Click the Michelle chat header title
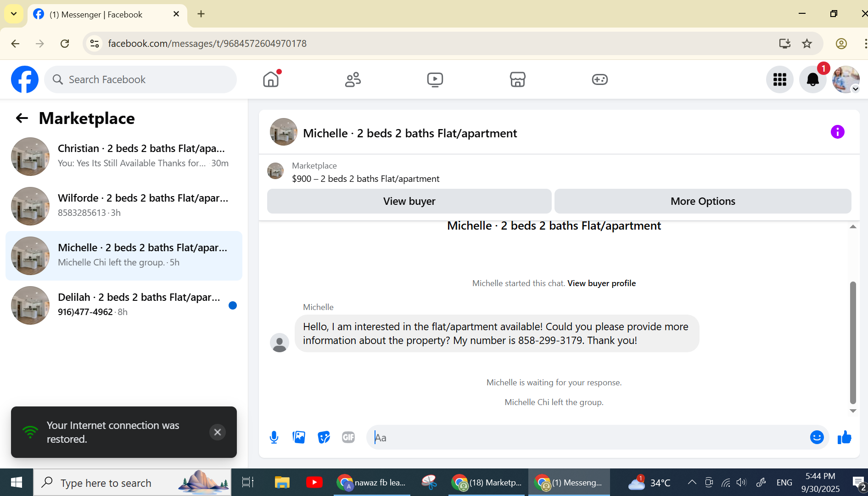The width and height of the screenshot is (868, 496). click(x=410, y=133)
